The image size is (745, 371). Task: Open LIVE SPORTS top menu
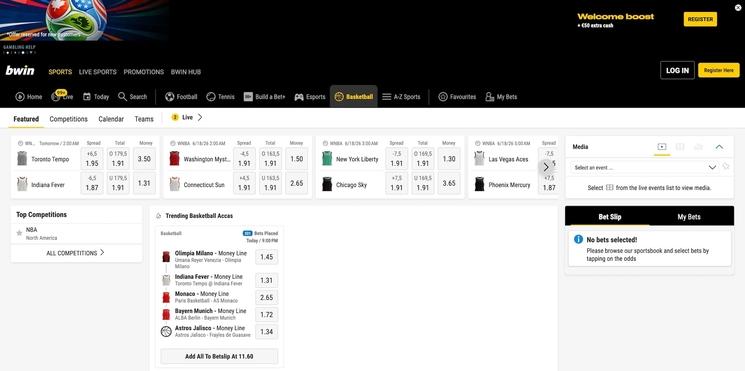point(97,72)
